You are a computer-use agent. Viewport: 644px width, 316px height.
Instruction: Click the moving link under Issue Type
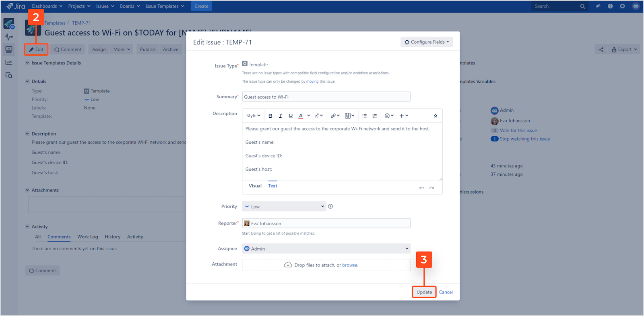tap(312, 81)
